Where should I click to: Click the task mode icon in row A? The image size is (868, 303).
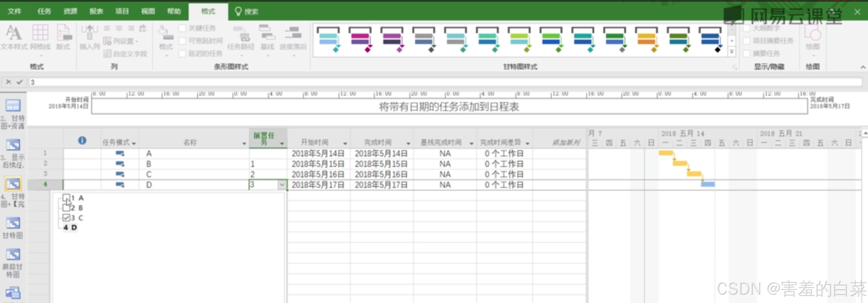coord(120,154)
